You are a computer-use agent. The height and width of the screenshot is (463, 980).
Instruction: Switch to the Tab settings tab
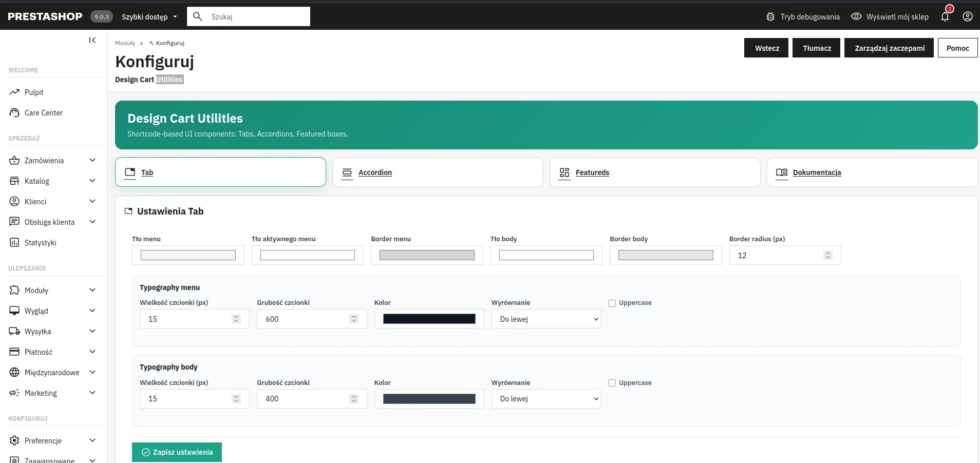click(x=220, y=172)
